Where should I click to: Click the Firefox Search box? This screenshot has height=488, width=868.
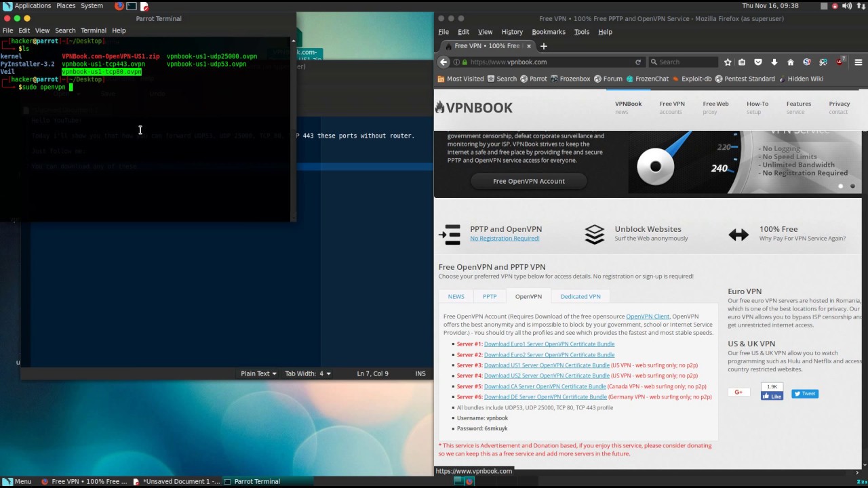click(683, 62)
